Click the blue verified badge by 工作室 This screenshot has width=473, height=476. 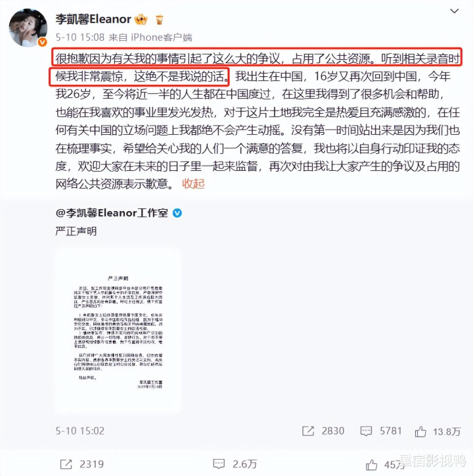177,213
